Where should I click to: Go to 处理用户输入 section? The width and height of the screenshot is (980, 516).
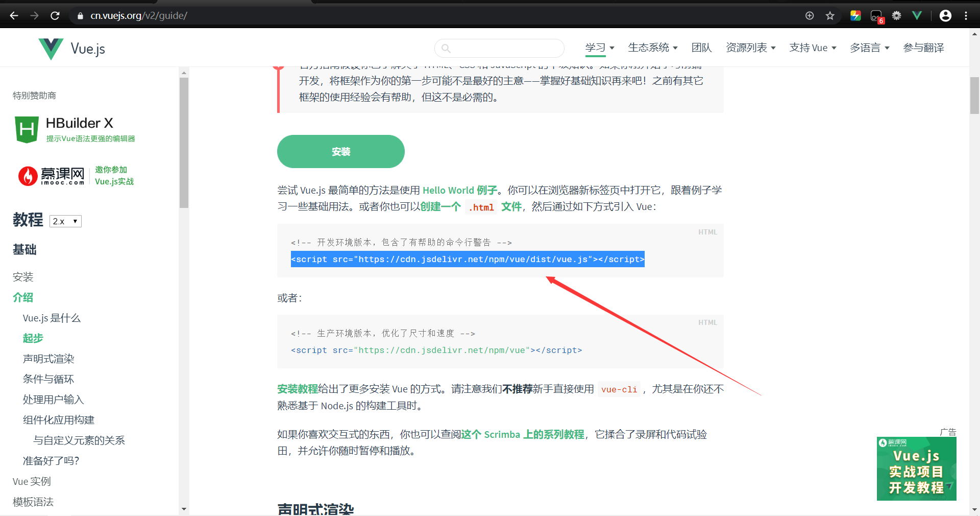pyautogui.click(x=54, y=400)
